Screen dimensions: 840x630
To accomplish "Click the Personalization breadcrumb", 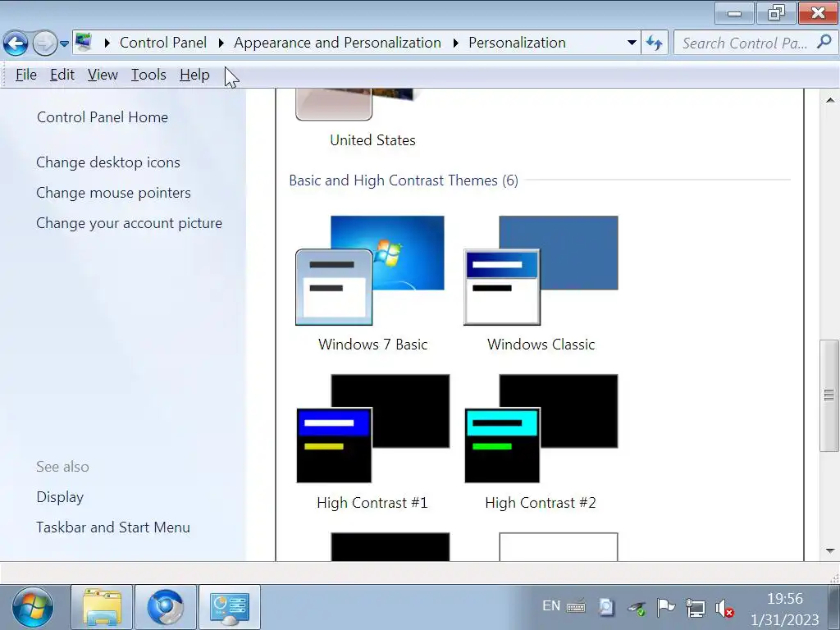I will coord(517,43).
